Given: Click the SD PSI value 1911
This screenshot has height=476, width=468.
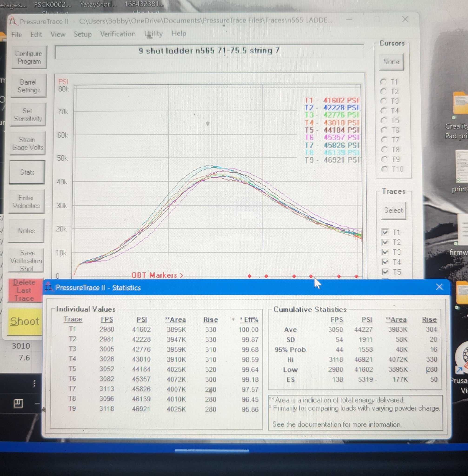Looking at the screenshot, I should pos(365,340).
